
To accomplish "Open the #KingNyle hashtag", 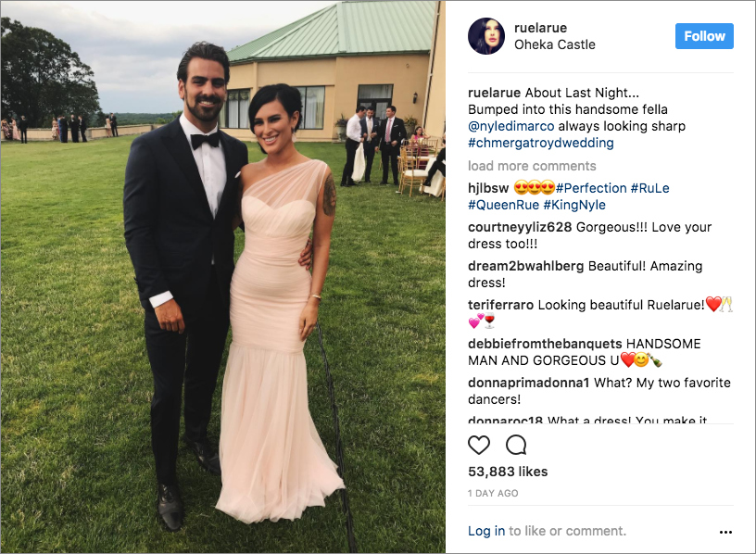I will (574, 205).
